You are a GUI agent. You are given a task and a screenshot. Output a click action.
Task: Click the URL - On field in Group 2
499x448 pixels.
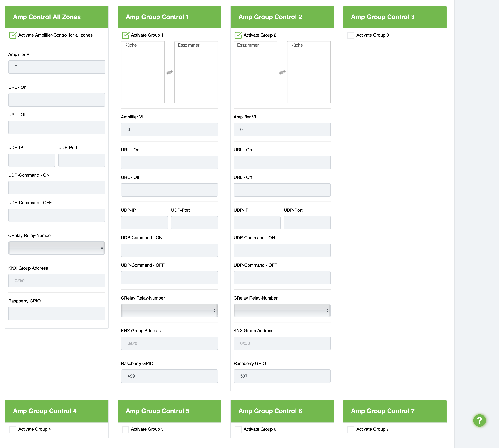(x=282, y=162)
